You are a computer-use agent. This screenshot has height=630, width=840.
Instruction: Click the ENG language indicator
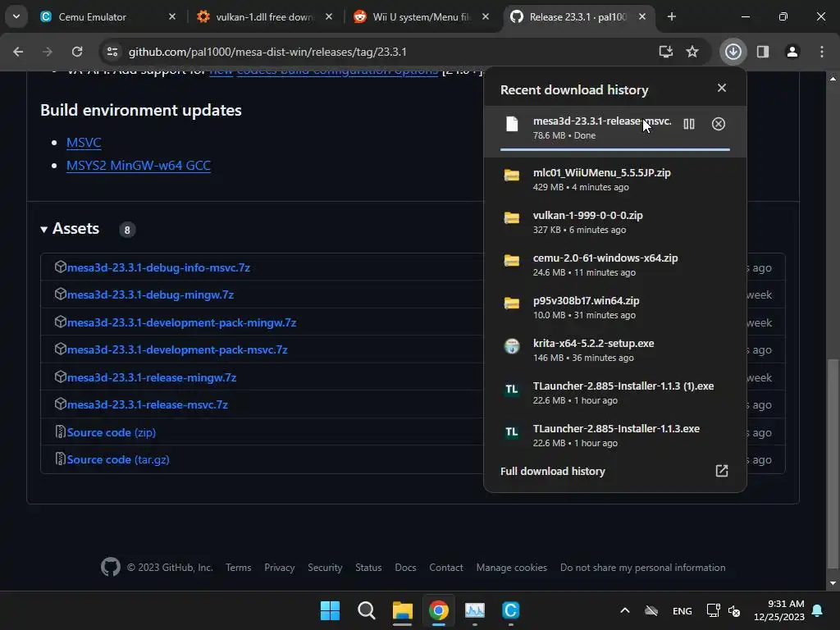(x=682, y=610)
